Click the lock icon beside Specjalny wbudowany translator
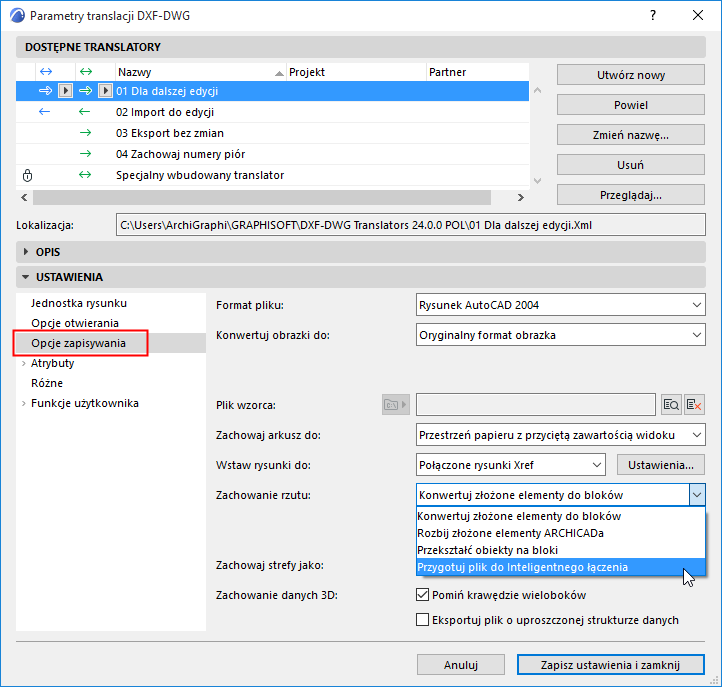The height and width of the screenshot is (687, 722). coord(27,175)
